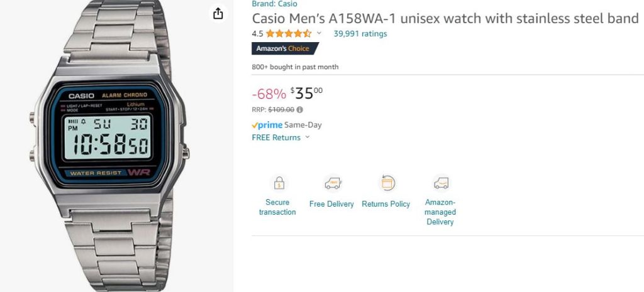
Task: Click the Amazon's Choice badge
Action: coord(284,48)
